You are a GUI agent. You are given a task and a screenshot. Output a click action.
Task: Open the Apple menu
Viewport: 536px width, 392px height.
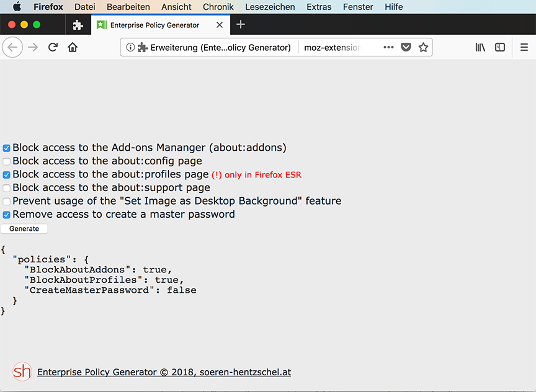(17, 6)
